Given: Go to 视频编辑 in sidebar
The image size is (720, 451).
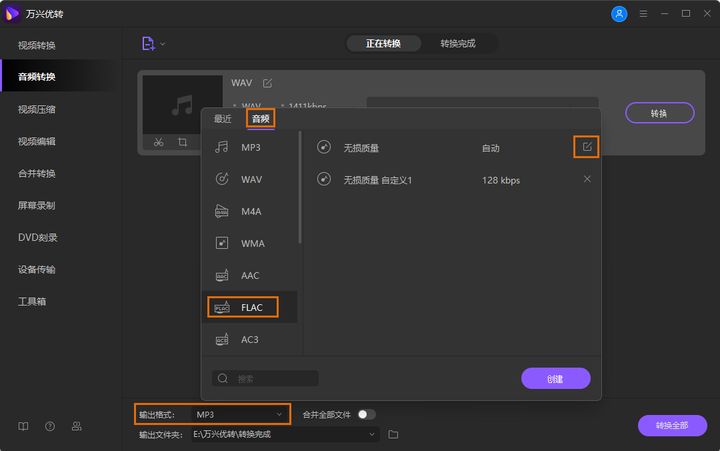Looking at the screenshot, I should point(37,141).
